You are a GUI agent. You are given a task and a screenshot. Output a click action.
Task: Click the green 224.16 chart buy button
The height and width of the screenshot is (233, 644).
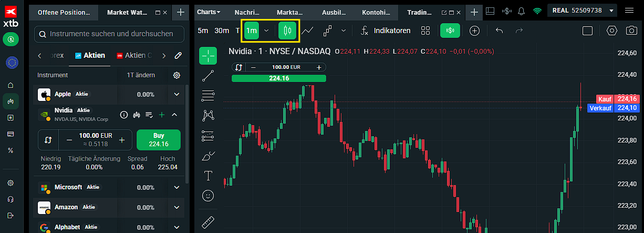point(278,78)
